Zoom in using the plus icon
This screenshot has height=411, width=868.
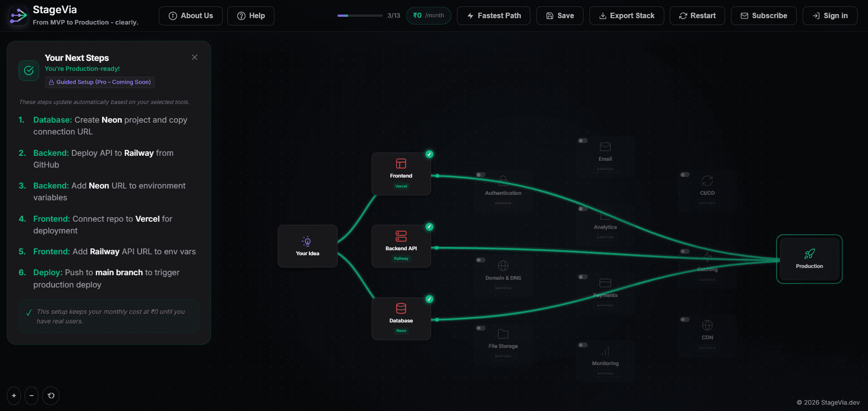click(13, 396)
